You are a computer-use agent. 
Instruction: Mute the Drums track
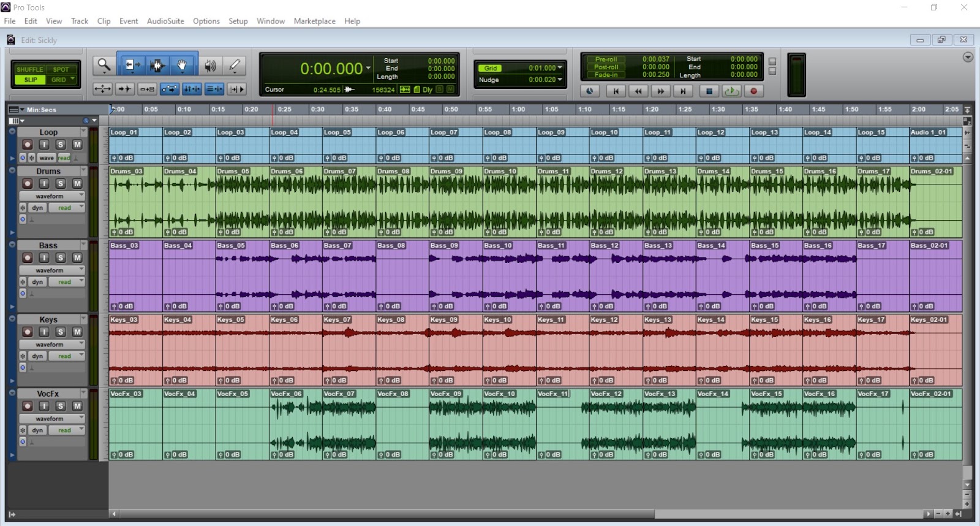[77, 183]
